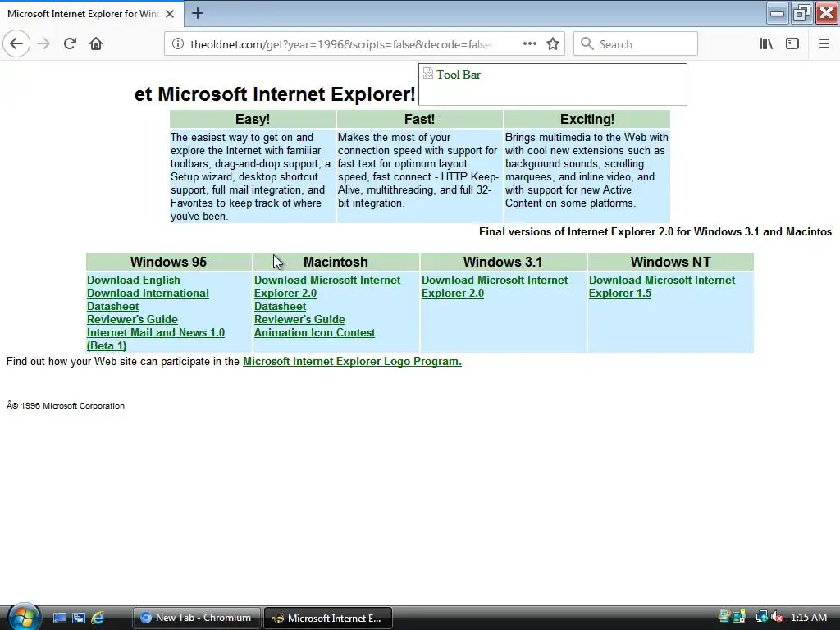840x630 pixels.
Task: Click the forward navigation arrow
Action: point(43,43)
